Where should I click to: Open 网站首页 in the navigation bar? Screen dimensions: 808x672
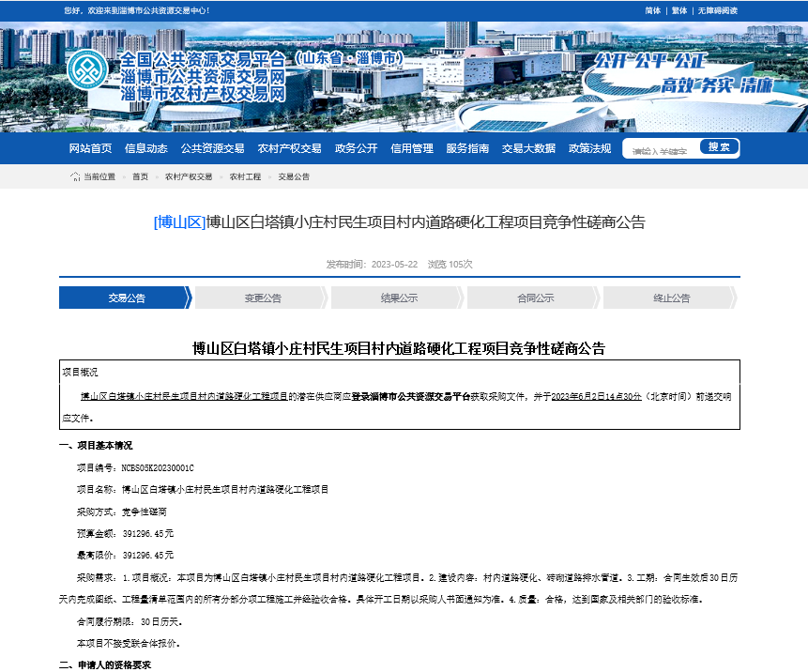click(x=90, y=148)
